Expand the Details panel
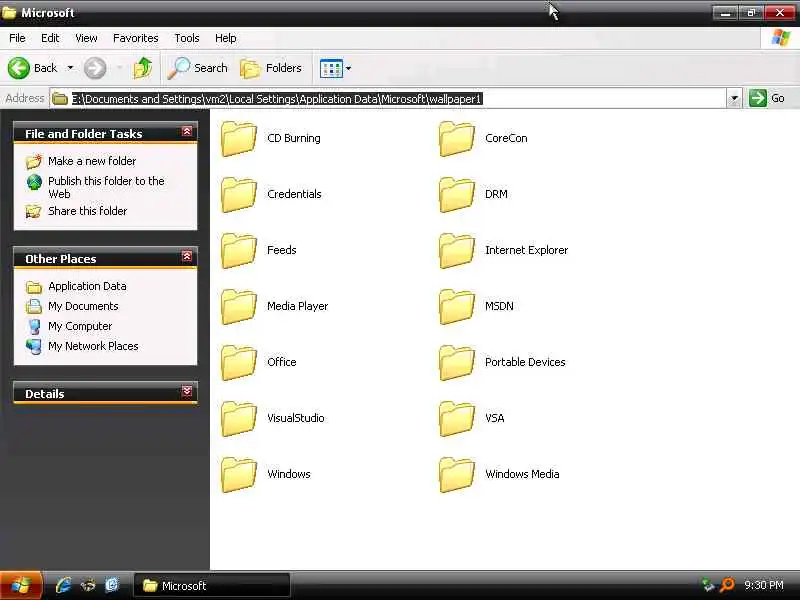The height and width of the screenshot is (600, 800). (187, 391)
